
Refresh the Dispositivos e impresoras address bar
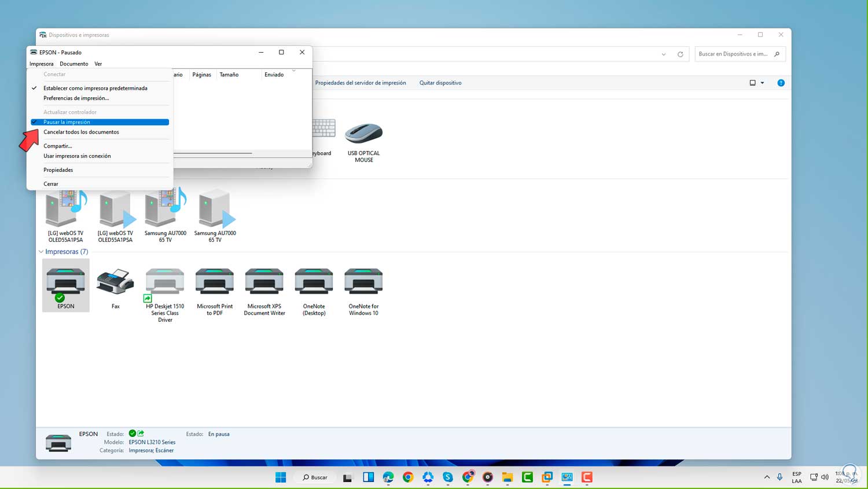680,54
